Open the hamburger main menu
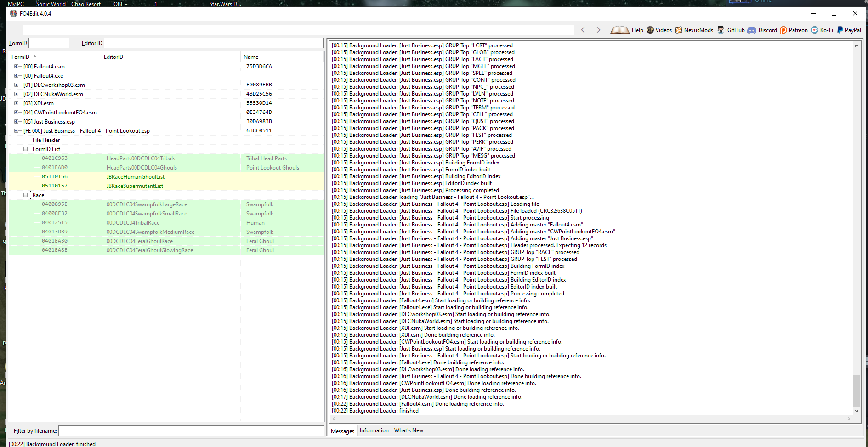 tap(16, 30)
